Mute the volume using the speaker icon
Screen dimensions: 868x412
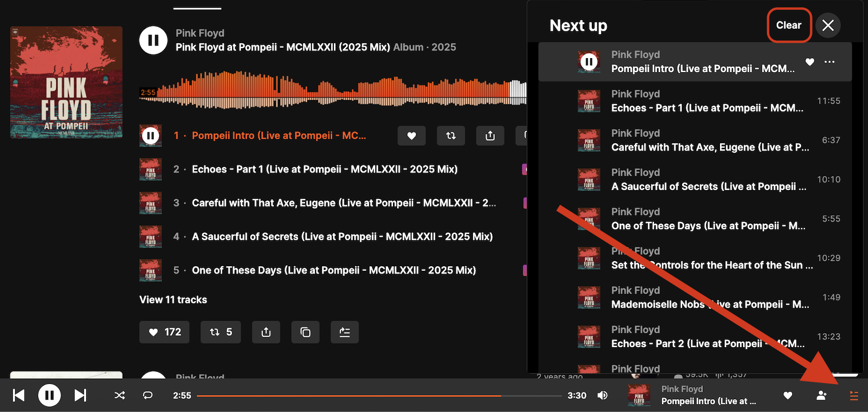coord(602,395)
